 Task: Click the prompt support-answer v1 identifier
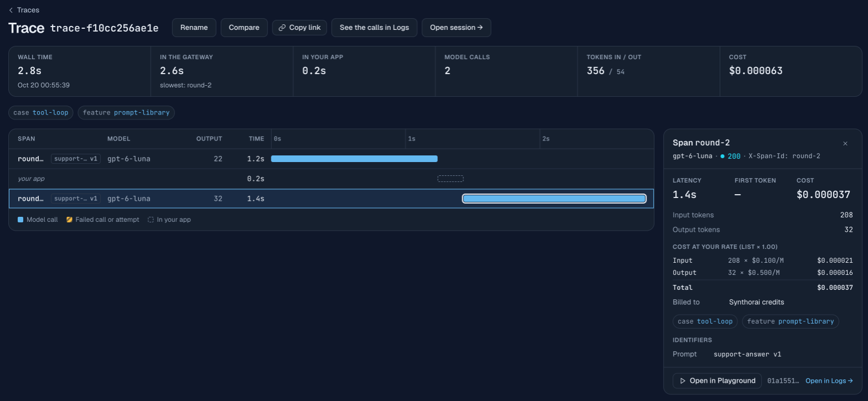(747, 354)
